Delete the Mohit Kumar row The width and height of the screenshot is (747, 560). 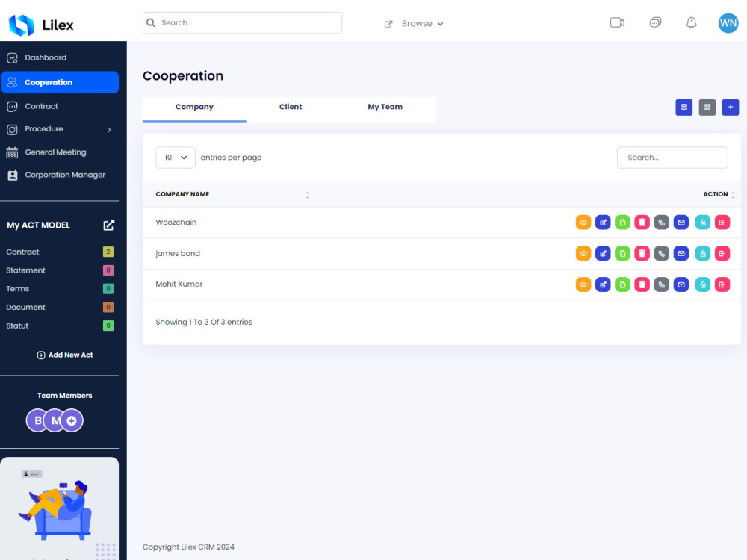pyautogui.click(x=642, y=284)
